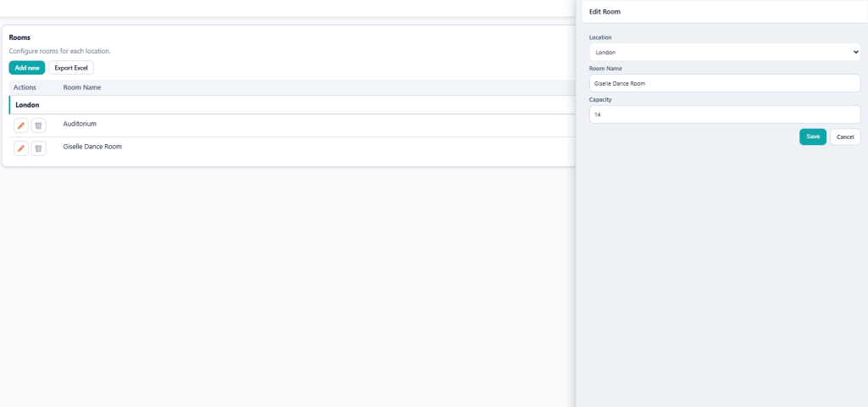This screenshot has height=407, width=868.
Task: Click the Configure rooms for each location text
Action: point(60,51)
